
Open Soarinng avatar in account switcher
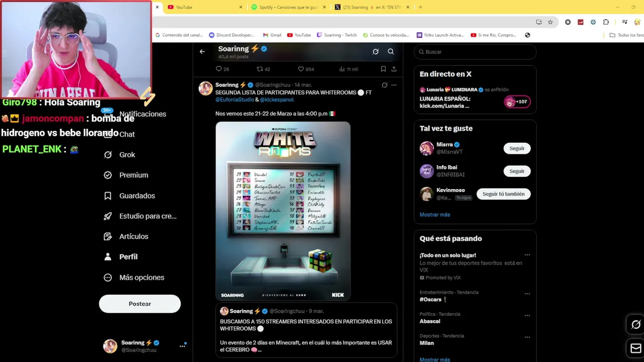(110, 346)
